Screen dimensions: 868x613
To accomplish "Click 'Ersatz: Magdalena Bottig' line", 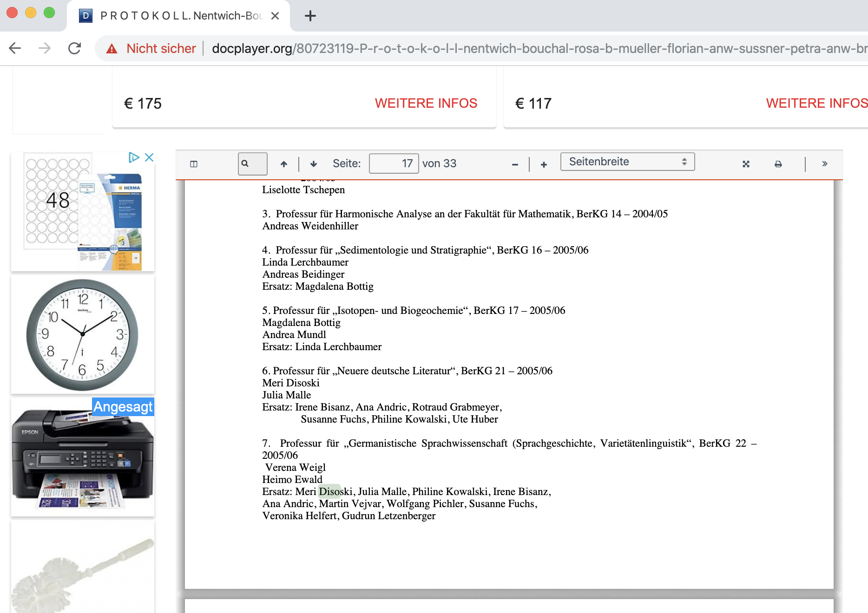I will [x=318, y=286].
